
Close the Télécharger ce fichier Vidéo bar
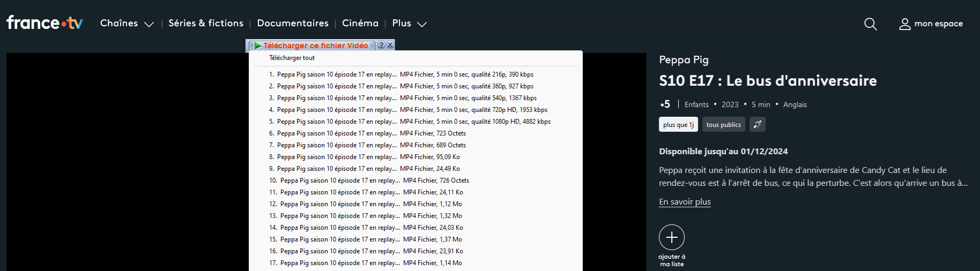[x=390, y=45]
